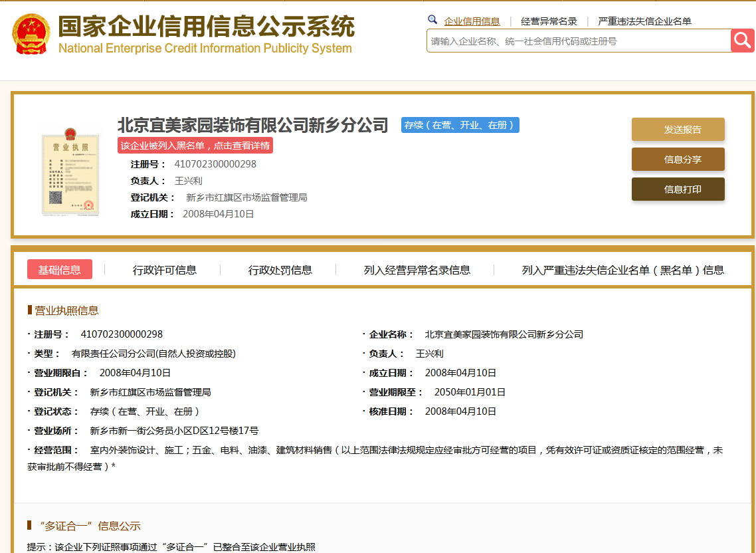Click the 核准日期 value 2008年04月10日
Screen dimensions: 756x553
point(460,411)
